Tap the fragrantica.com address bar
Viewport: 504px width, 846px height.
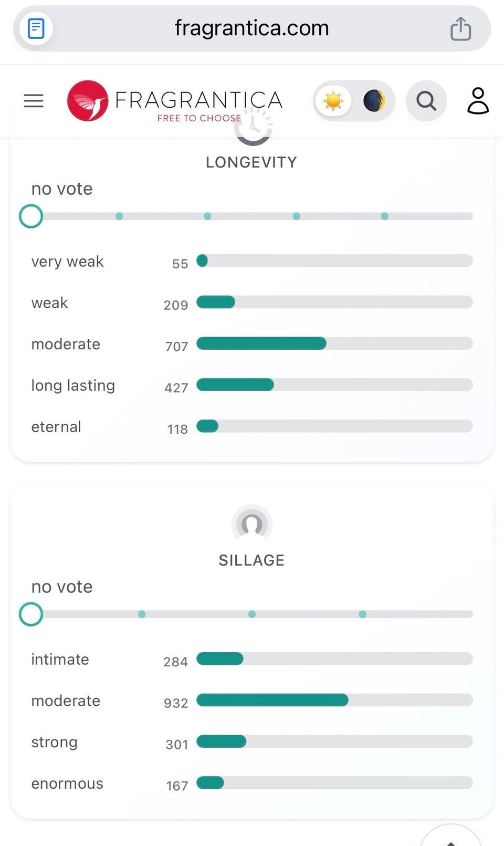251,28
